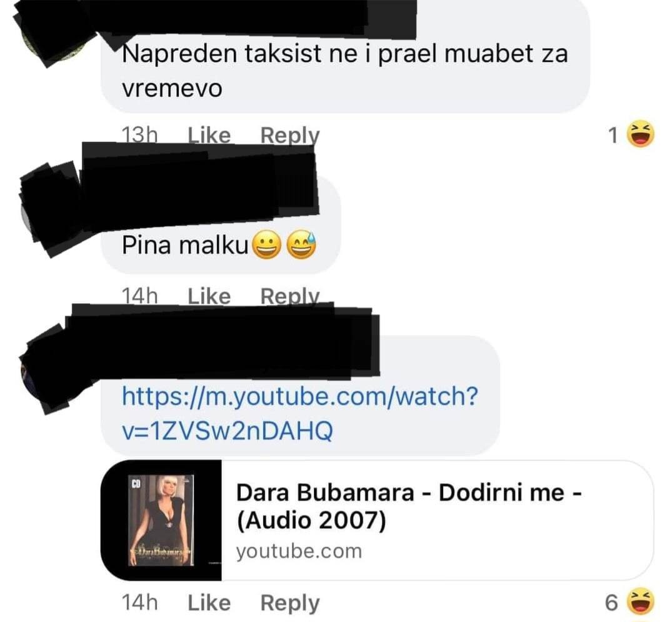View reaction count 1 on first comment

[x=613, y=136]
